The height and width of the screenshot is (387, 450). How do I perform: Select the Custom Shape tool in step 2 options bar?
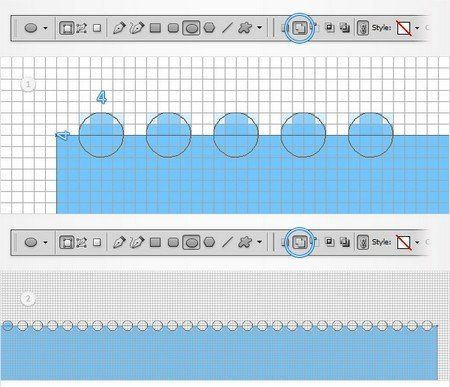point(245,242)
